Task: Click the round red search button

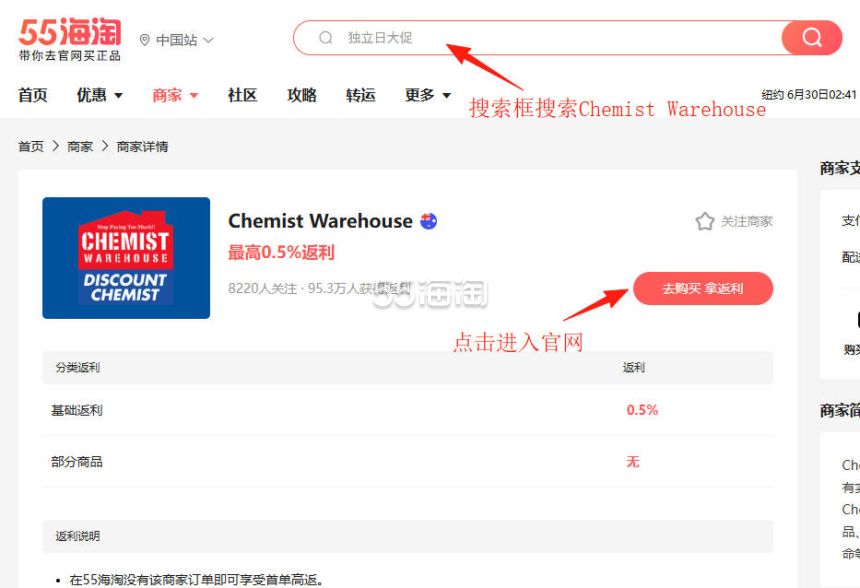Action: pos(811,37)
